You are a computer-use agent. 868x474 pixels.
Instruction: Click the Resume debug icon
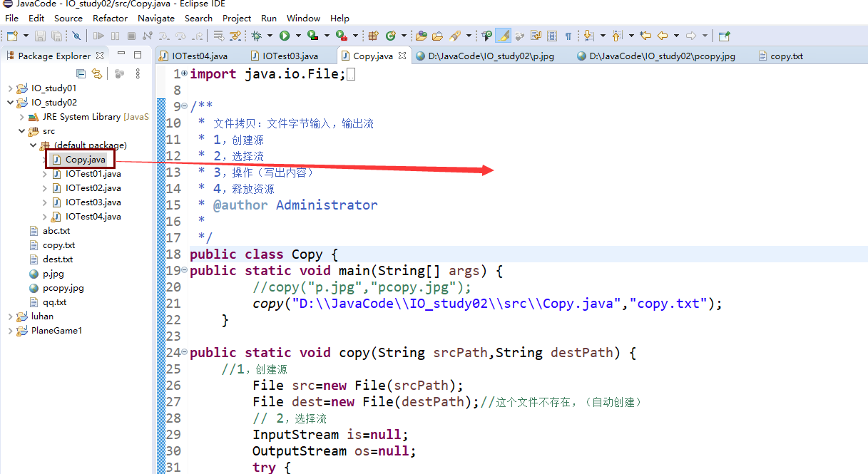tap(98, 36)
